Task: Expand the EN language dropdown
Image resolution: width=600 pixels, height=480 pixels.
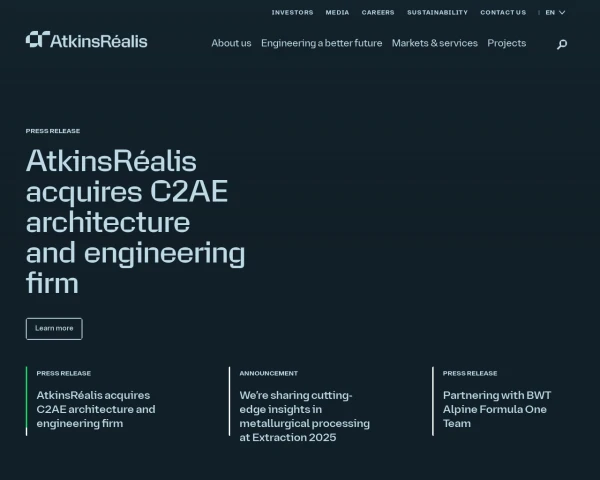Action: 555,13
